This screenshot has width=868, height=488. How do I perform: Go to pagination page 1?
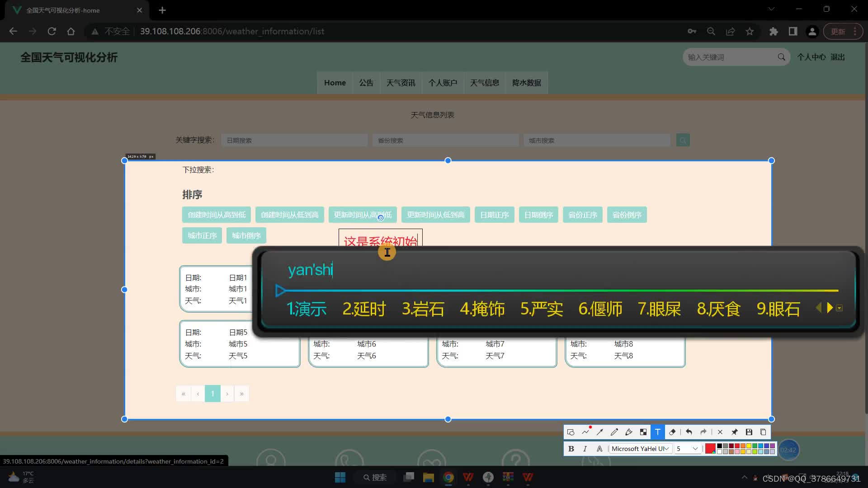212,394
